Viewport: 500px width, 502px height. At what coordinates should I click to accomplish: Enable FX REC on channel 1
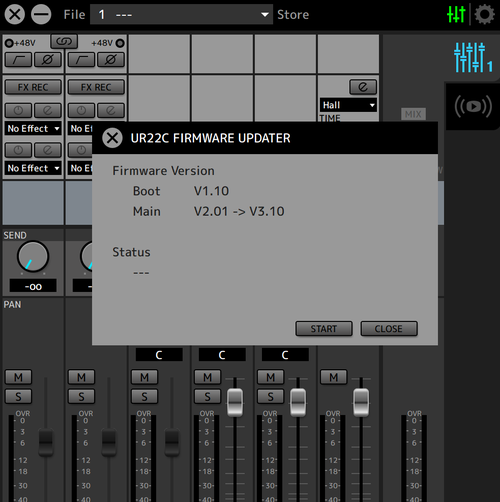pos(33,87)
